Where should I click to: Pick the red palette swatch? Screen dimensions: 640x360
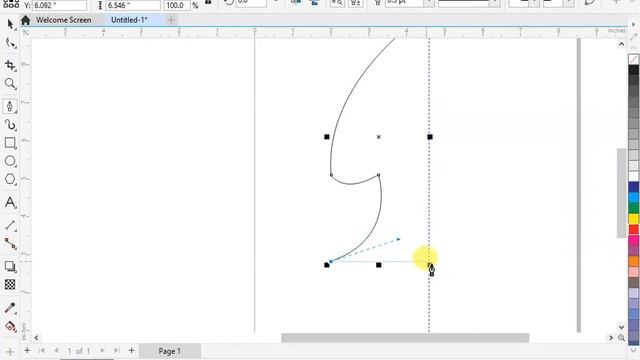pos(633,229)
